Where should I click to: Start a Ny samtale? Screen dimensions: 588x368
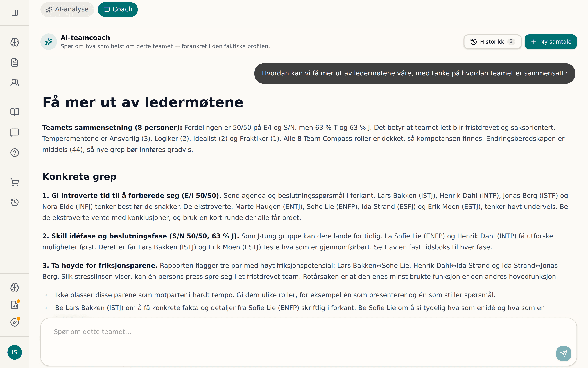pyautogui.click(x=550, y=42)
